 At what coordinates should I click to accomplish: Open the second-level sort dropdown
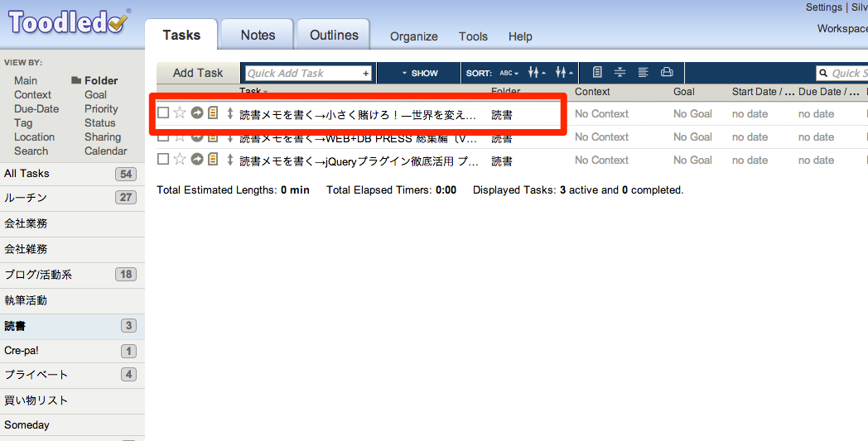tap(537, 73)
